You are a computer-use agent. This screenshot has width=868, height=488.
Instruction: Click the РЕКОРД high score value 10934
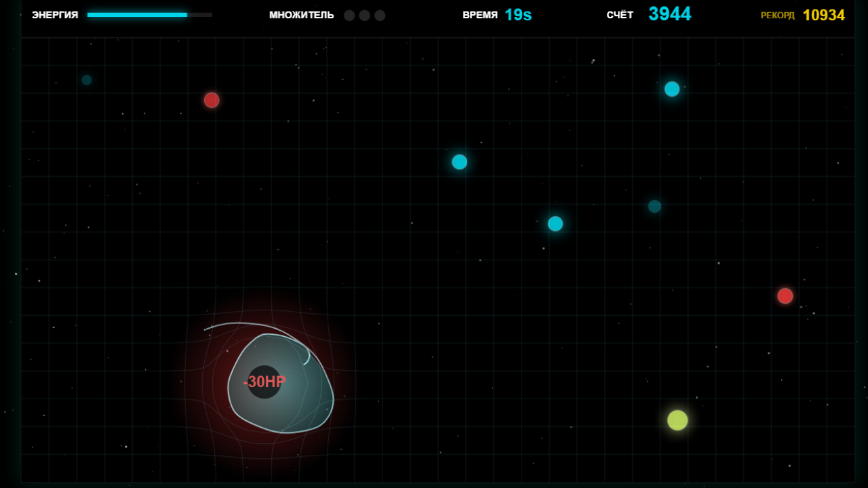pos(823,14)
